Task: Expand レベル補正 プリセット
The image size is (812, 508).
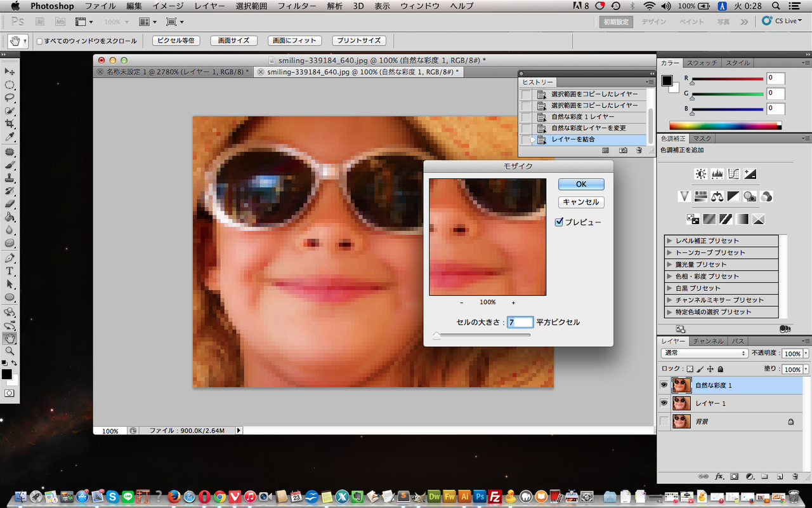Action: click(x=669, y=241)
